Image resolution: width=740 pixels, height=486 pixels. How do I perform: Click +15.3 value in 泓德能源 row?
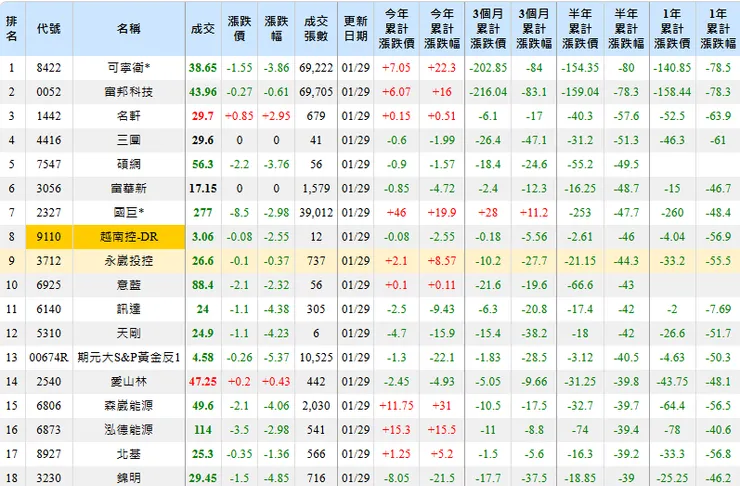point(396,429)
